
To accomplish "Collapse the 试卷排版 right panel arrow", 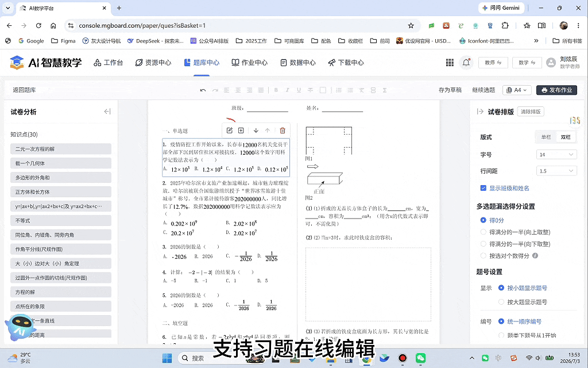I will click(480, 112).
